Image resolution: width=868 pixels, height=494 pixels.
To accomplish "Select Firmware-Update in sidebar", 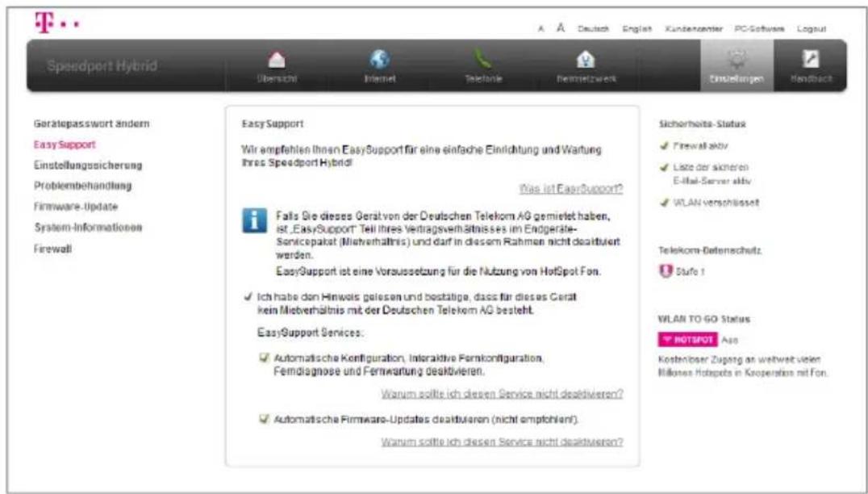I will 75,207.
